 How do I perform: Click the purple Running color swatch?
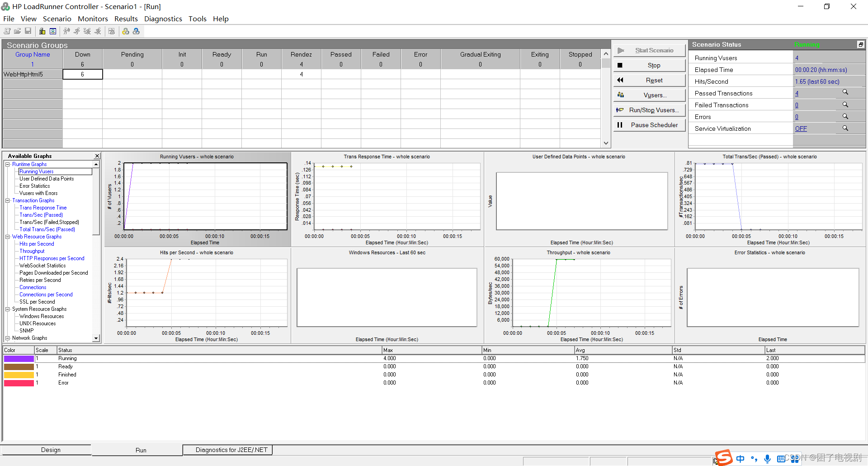point(19,358)
